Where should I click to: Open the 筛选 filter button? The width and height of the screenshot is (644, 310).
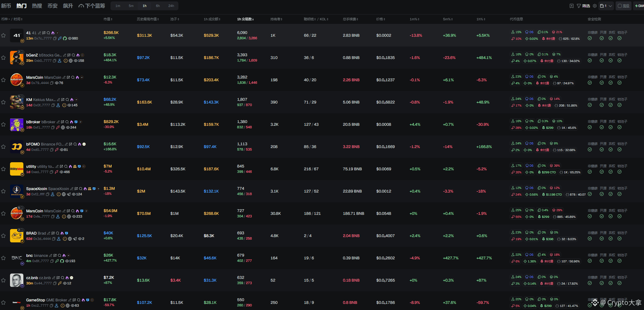(583, 6)
